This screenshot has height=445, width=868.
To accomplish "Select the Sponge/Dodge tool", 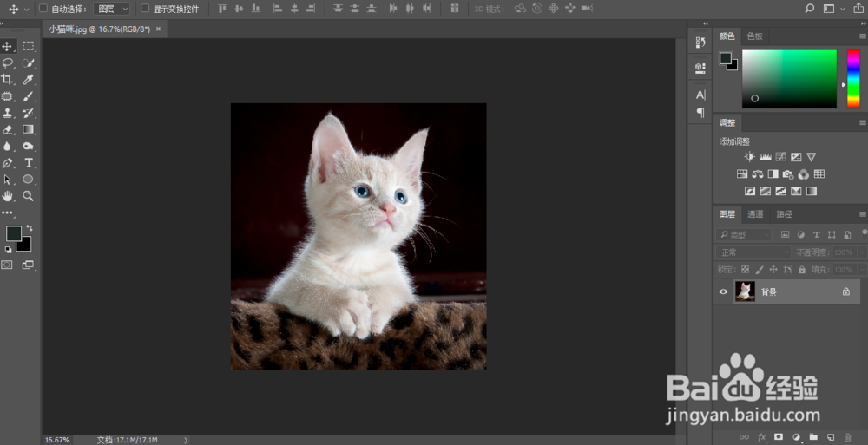I will 29,146.
